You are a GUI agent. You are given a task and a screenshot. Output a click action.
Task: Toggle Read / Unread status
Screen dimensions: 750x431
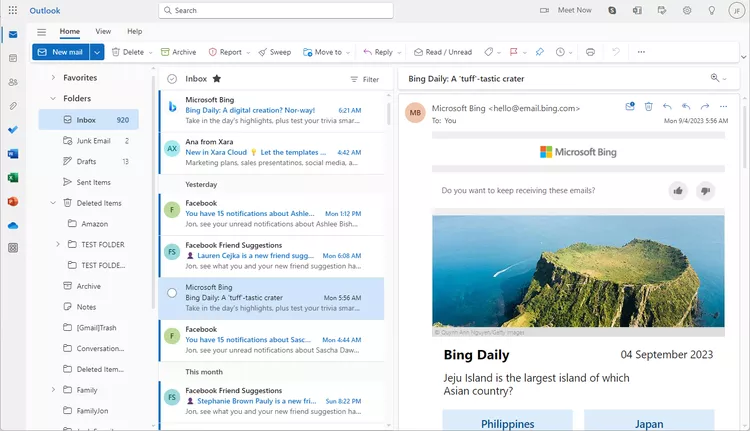point(443,52)
